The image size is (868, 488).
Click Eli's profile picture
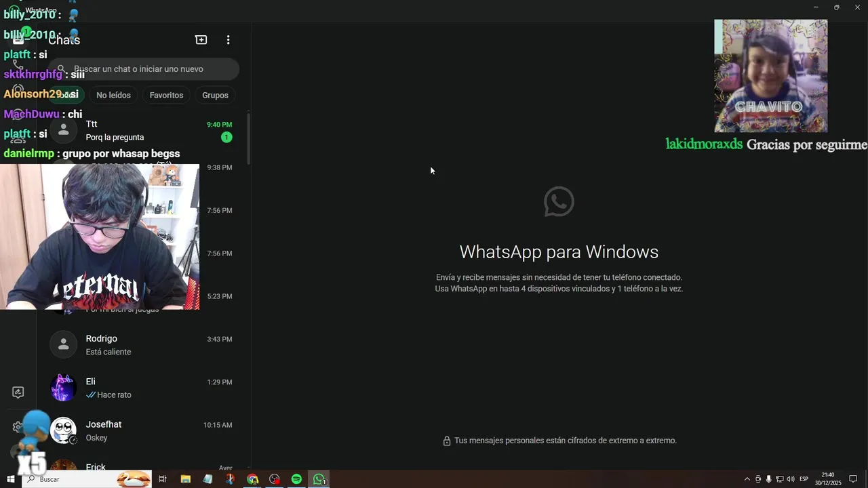(63, 388)
